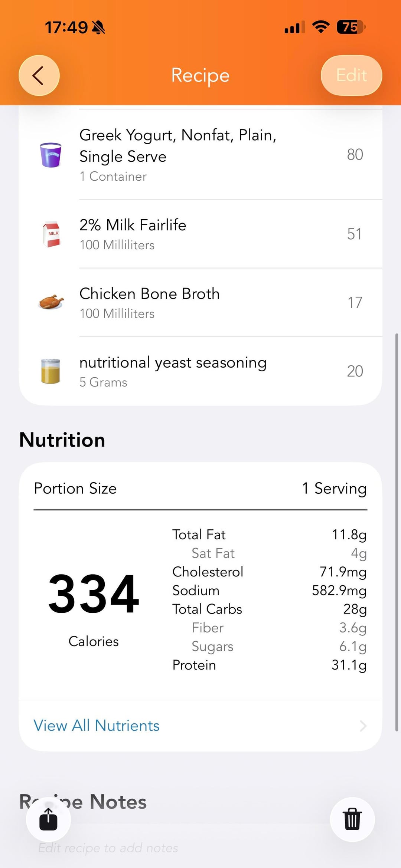
Task: Delete recipe using trash icon
Action: click(x=352, y=819)
